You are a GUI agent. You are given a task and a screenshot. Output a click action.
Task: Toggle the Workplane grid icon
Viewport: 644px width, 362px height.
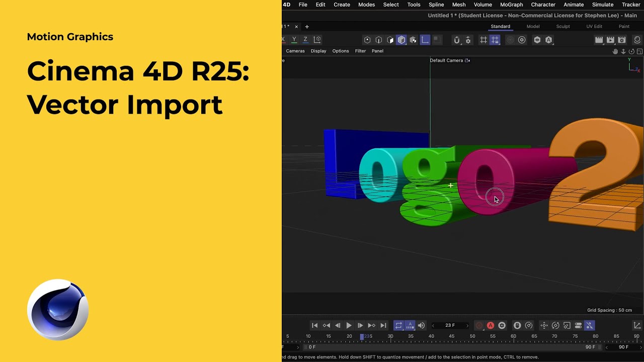pos(484,40)
